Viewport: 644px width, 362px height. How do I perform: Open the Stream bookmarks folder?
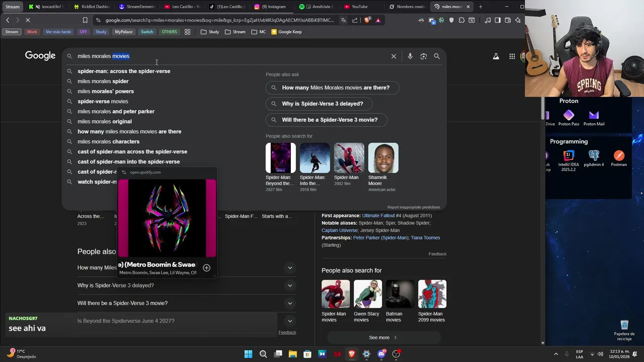[235, 32]
